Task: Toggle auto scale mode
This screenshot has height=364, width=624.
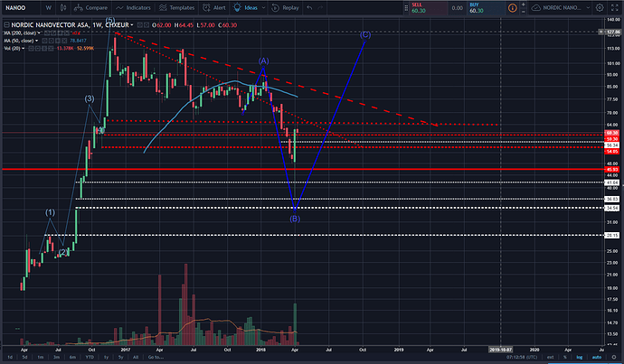Action: coord(597,357)
